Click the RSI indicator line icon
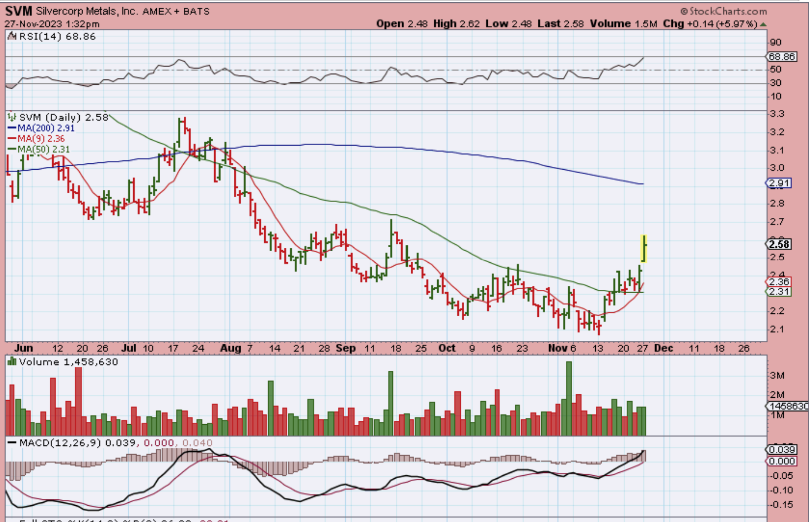 tap(12, 36)
